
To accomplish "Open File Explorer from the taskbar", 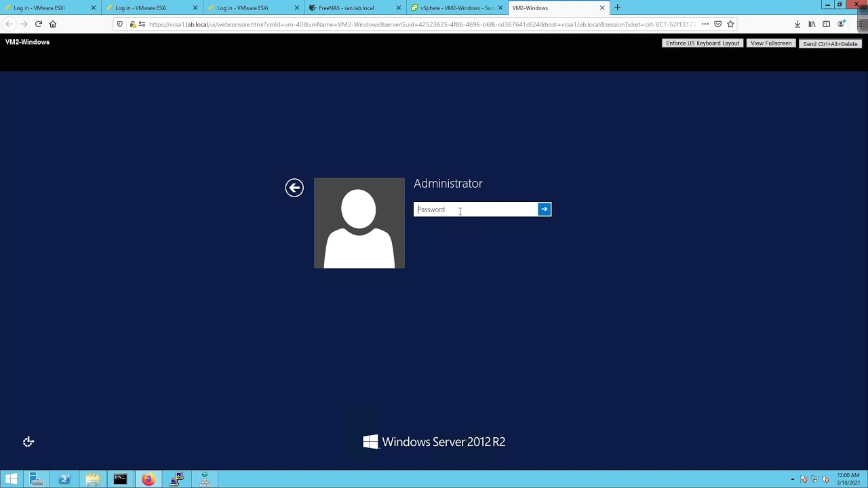I will click(93, 479).
